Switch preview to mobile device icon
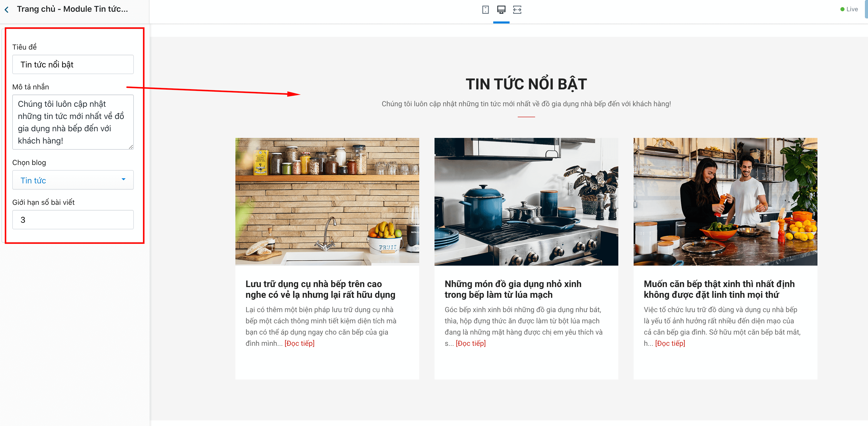 pyautogui.click(x=485, y=10)
